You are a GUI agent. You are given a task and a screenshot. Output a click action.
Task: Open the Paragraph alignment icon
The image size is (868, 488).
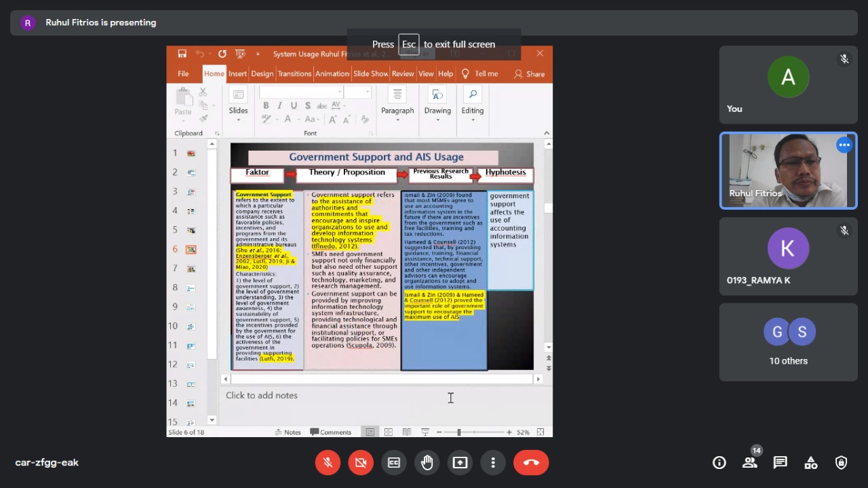(x=397, y=94)
